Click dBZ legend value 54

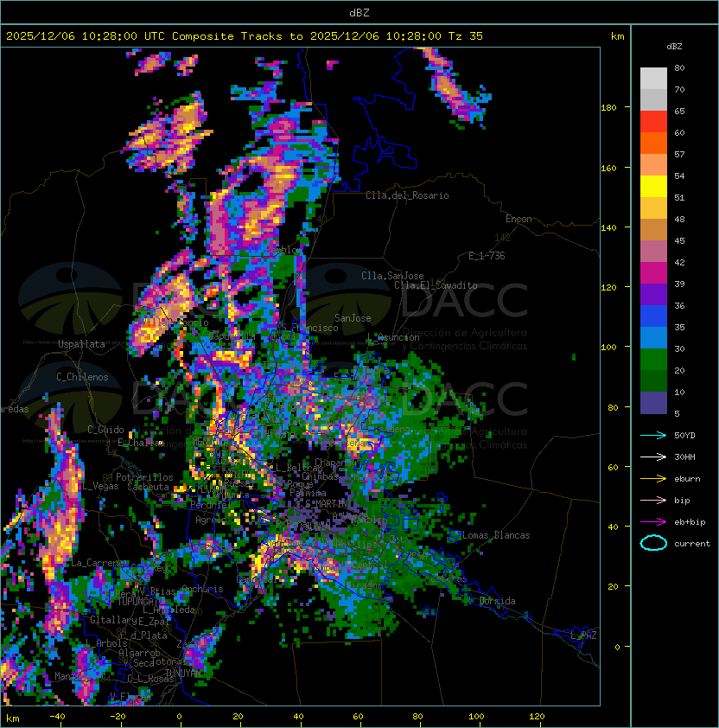(679, 176)
